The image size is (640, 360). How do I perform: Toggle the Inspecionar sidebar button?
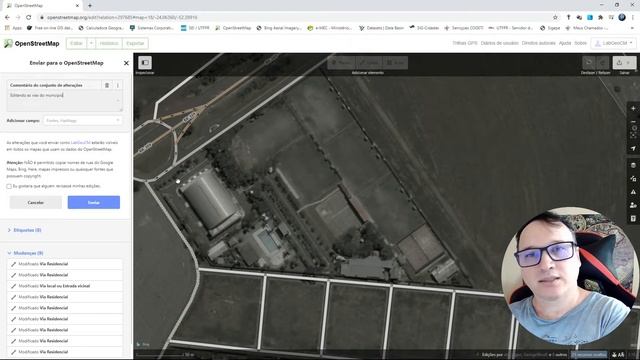pyautogui.click(x=145, y=62)
